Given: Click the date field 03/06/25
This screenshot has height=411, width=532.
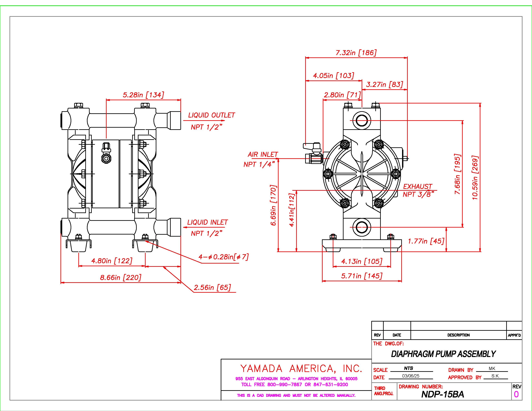Looking at the screenshot, I should 411,376.
